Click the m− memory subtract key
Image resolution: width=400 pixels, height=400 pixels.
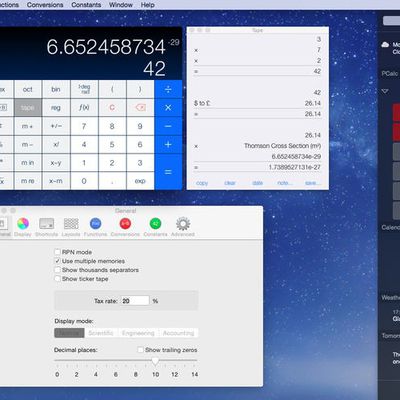coord(28,144)
